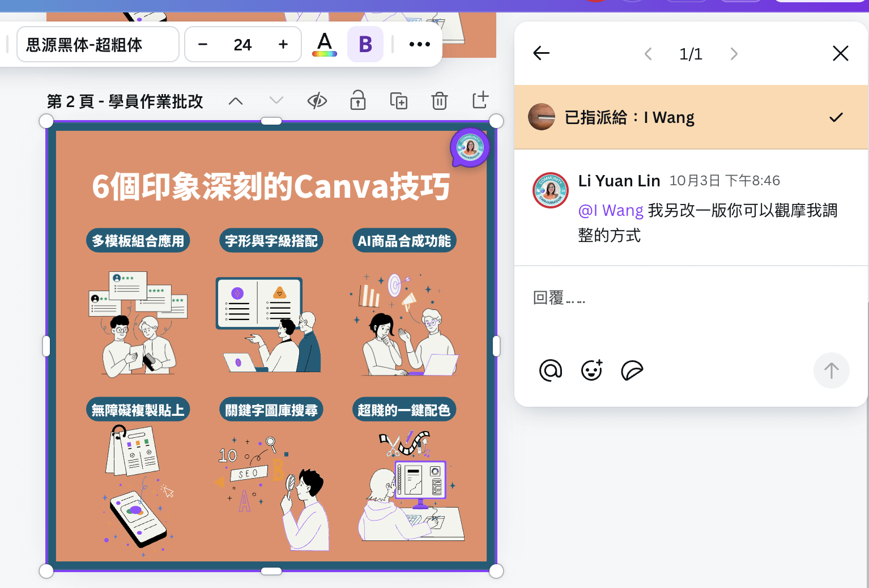
Task: Delete page with the trash icon
Action: tap(440, 101)
